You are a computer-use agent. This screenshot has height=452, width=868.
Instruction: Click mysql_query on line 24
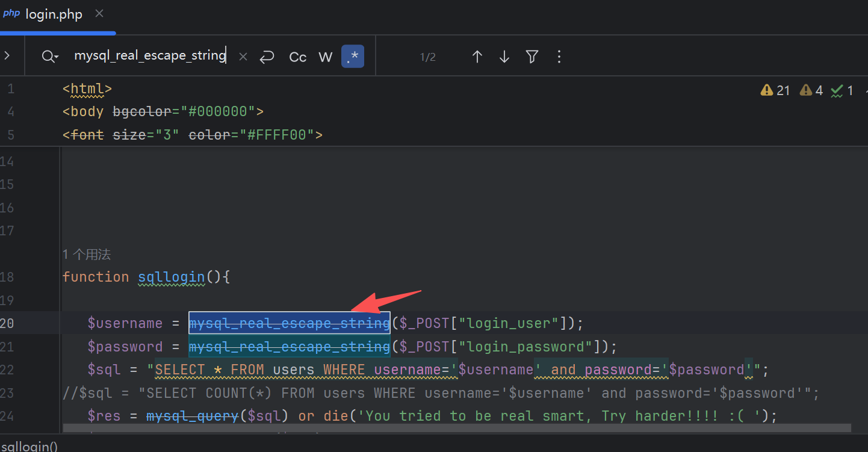click(193, 416)
